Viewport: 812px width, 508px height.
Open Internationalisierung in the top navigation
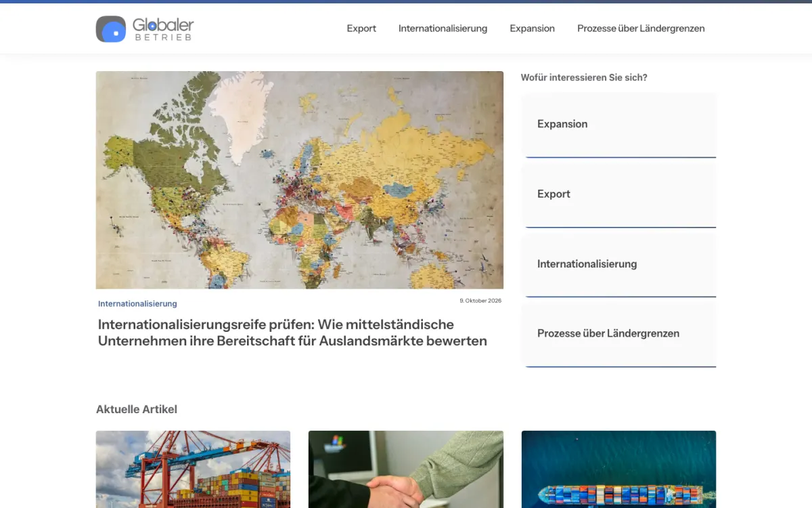click(x=443, y=28)
